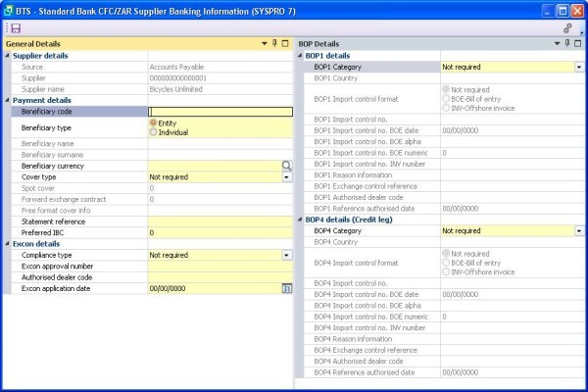The image size is (588, 392).
Task: Click the Supplier number 000000000000001
Action: click(x=178, y=78)
